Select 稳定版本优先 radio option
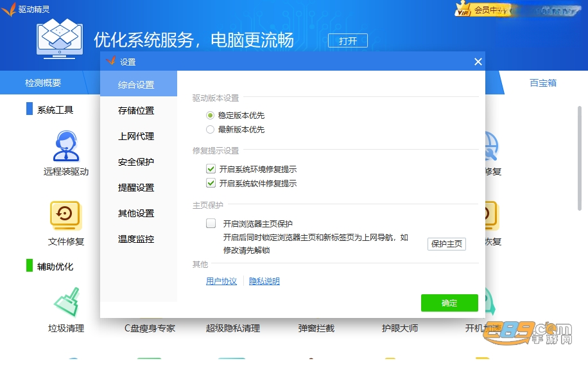 210,115
